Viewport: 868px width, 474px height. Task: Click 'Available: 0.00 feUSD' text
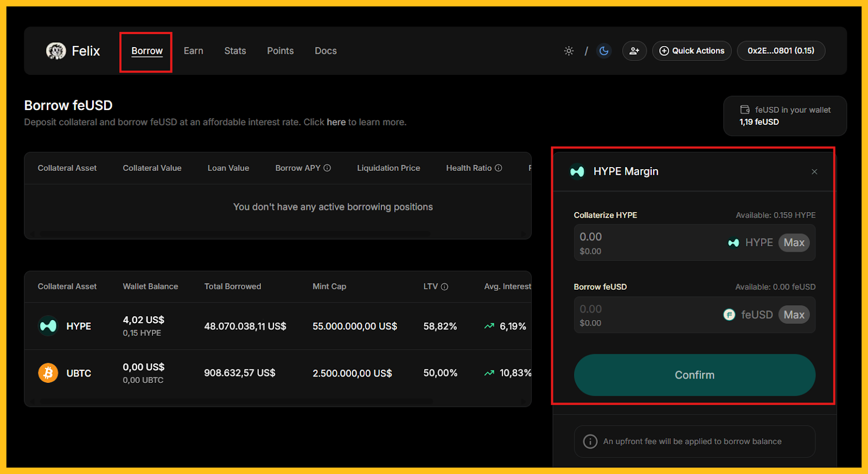tap(775, 287)
